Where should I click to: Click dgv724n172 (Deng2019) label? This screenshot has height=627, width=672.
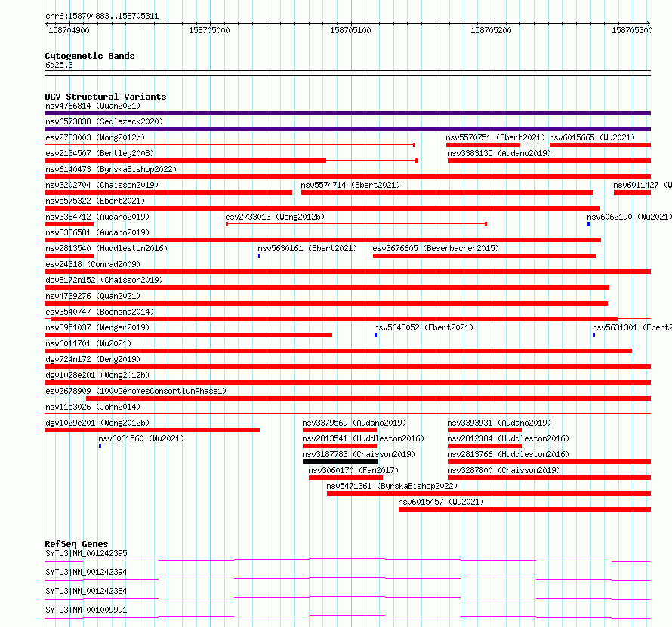pos(93,359)
